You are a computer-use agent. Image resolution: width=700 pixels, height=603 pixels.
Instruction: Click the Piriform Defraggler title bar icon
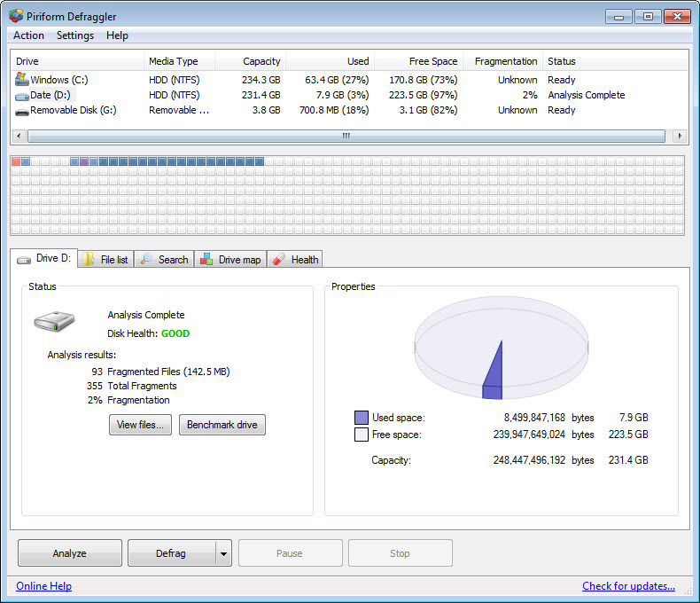click(16, 16)
